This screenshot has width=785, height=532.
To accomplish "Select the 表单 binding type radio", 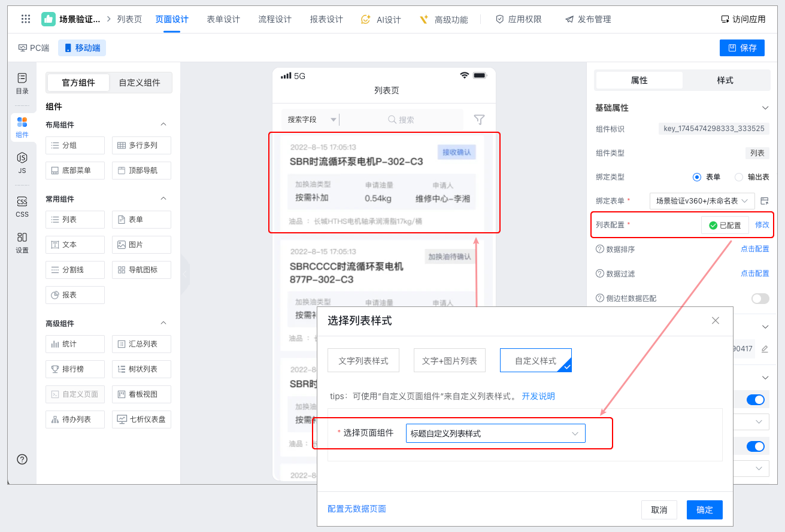I will click(697, 177).
